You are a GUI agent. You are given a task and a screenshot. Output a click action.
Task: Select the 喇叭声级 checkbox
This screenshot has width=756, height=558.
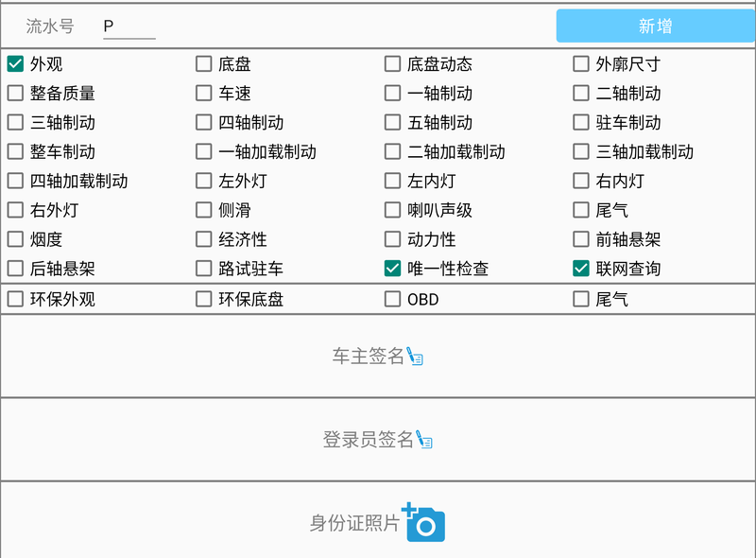(392, 210)
